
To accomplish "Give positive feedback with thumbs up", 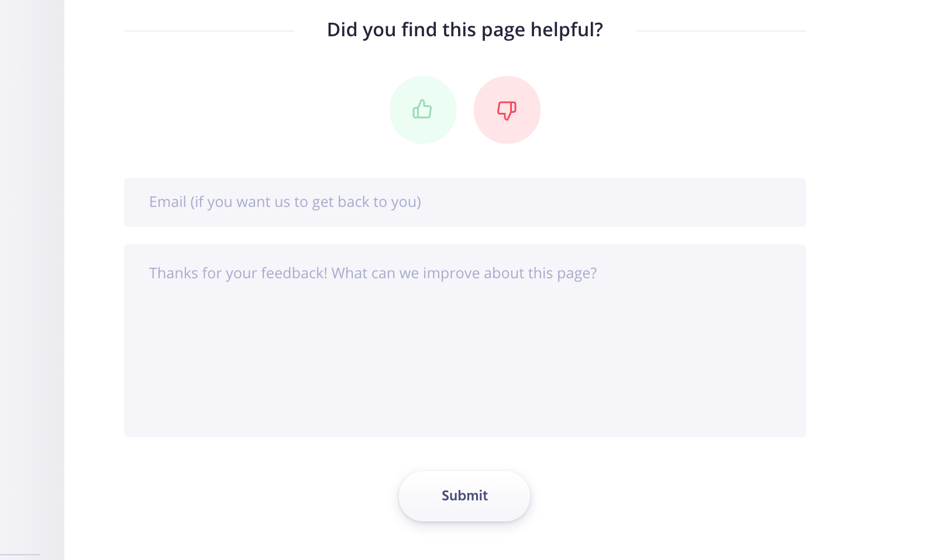I will [x=423, y=110].
